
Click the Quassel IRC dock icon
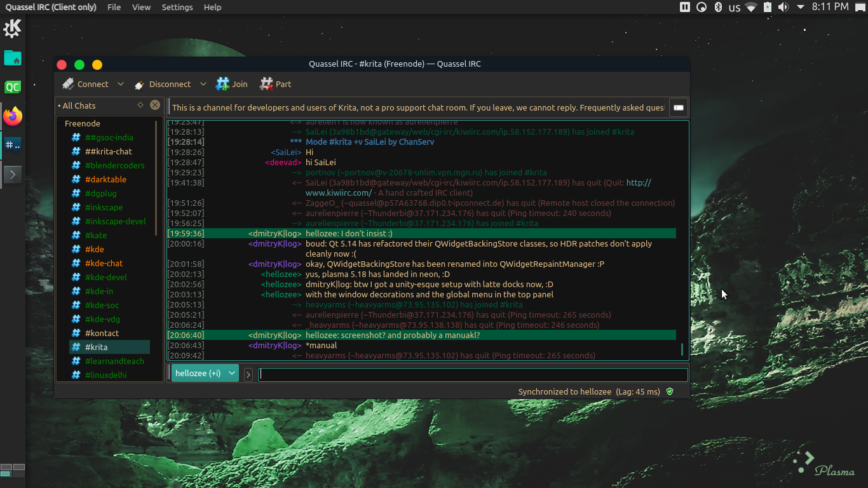(13, 145)
